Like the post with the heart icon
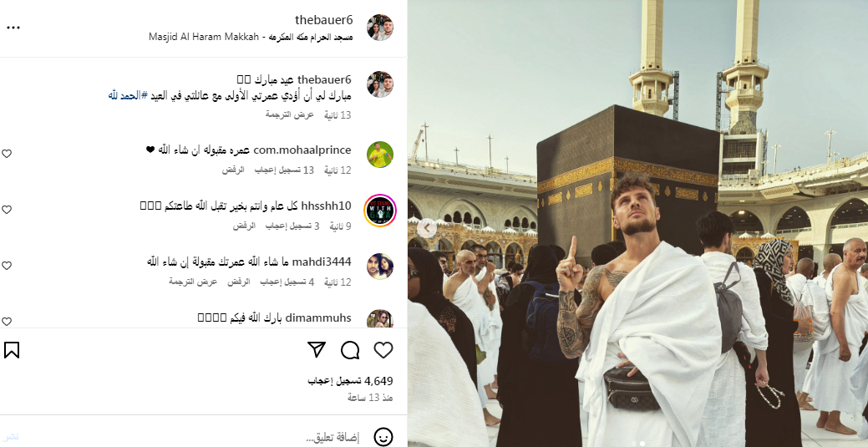Viewport: 868px width, 447px height. 383,350
